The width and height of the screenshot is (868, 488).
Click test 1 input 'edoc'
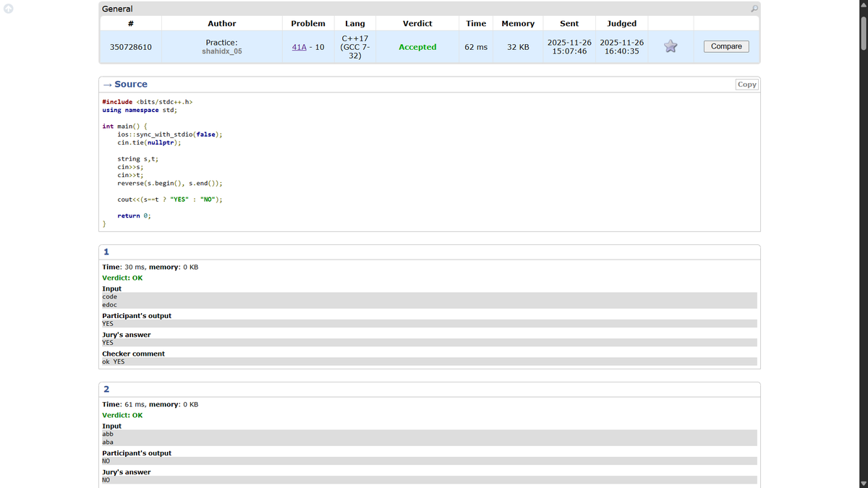point(110,304)
